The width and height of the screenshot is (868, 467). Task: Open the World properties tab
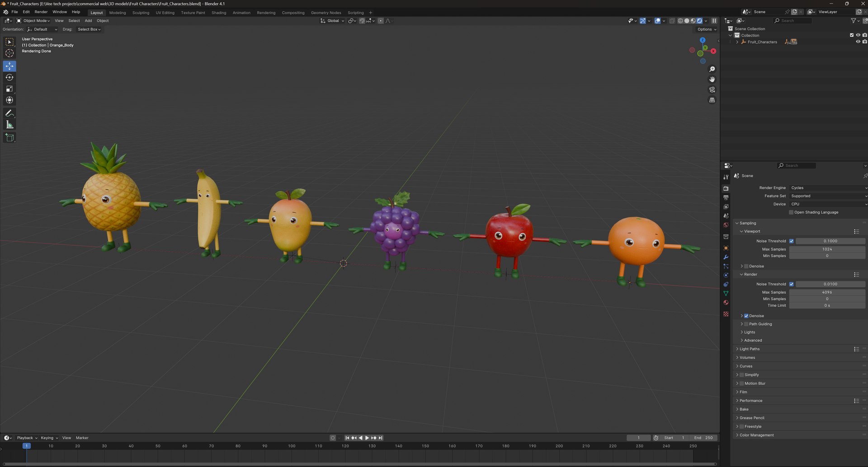(x=726, y=225)
